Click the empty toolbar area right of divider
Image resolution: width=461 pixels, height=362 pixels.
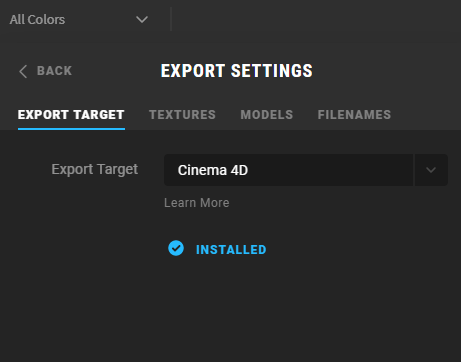coord(316,19)
